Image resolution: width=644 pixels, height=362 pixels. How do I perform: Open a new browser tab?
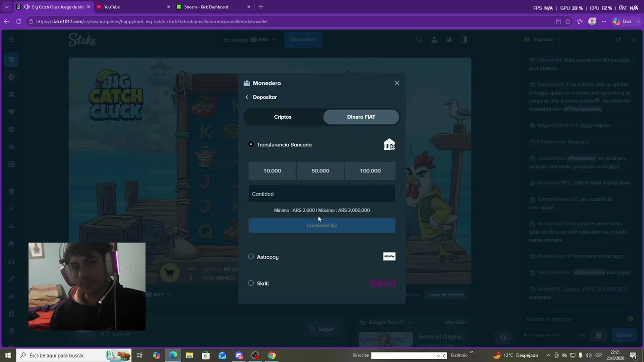tap(261, 7)
